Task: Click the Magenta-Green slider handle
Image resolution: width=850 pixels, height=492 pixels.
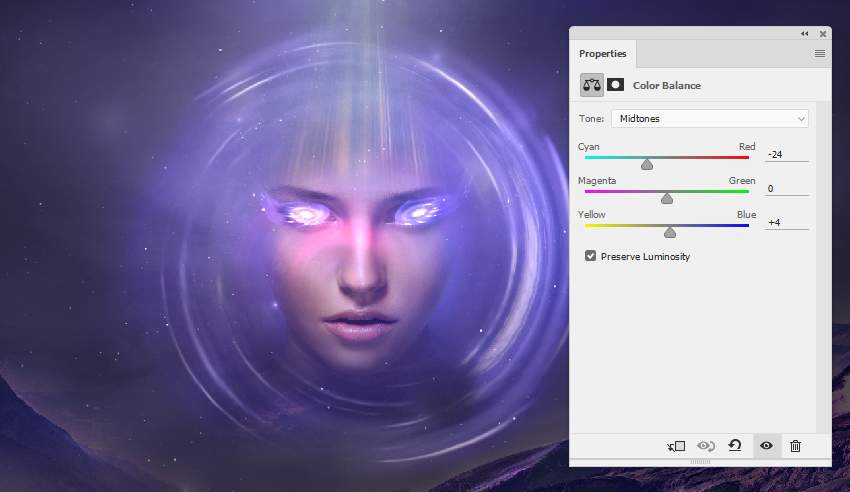Action: pyautogui.click(x=667, y=198)
